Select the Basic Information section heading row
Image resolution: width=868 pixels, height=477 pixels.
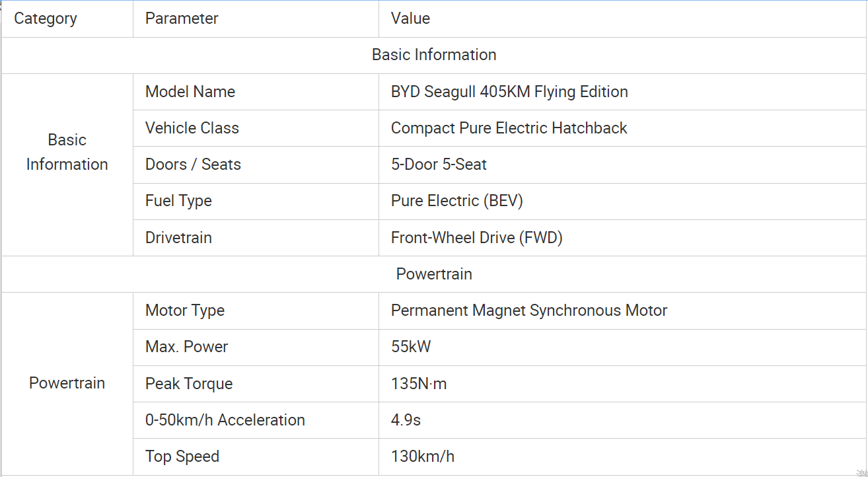(x=434, y=55)
